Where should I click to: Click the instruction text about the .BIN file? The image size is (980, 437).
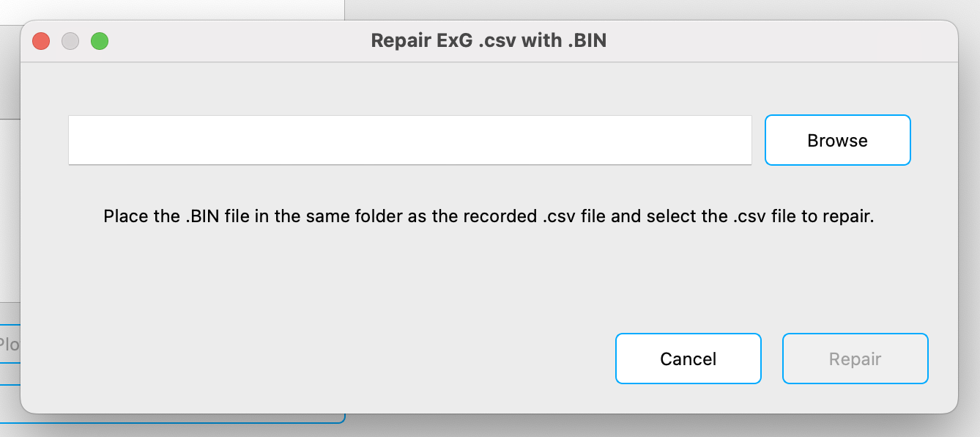[x=489, y=216]
